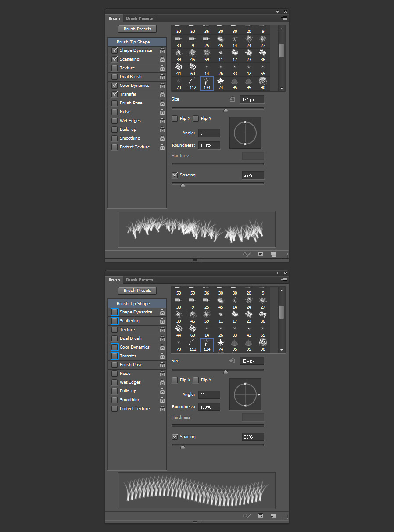The height and width of the screenshot is (532, 394).
Task: Open lower Brush panel flyout menu
Action: coord(284,280)
